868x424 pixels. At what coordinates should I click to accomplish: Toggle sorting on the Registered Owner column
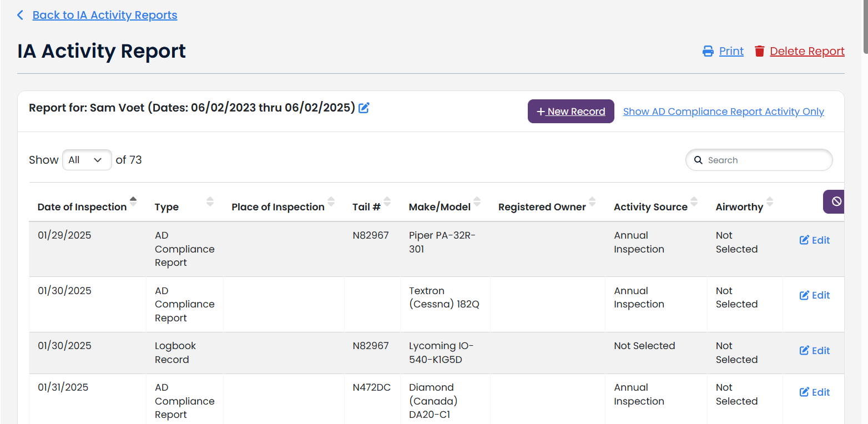[593, 202]
